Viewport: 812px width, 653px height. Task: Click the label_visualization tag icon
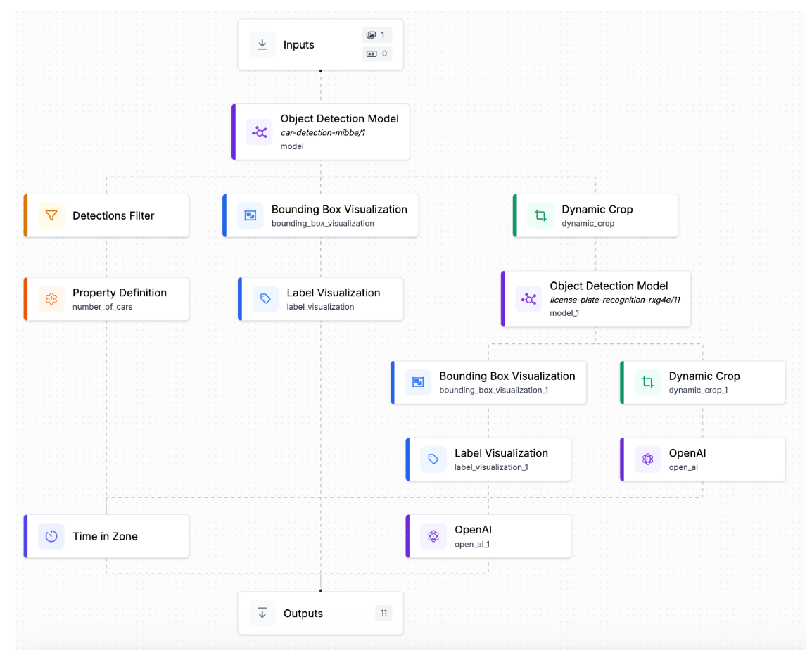click(x=265, y=299)
